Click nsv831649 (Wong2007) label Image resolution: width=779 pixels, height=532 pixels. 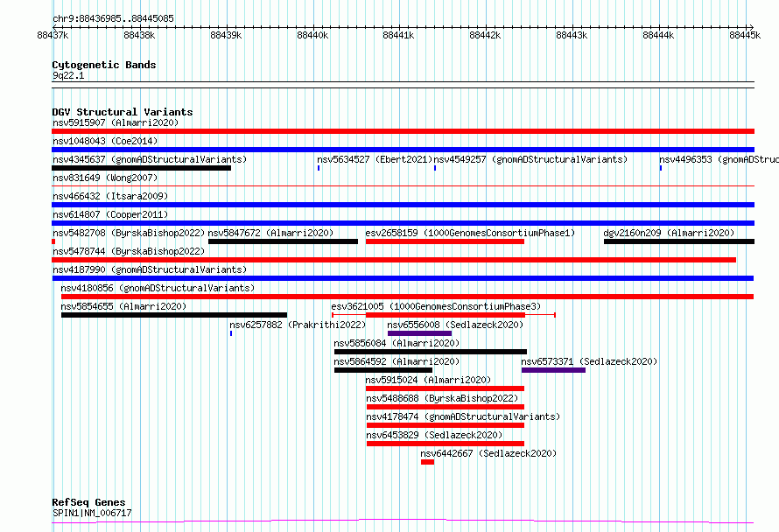pos(105,178)
